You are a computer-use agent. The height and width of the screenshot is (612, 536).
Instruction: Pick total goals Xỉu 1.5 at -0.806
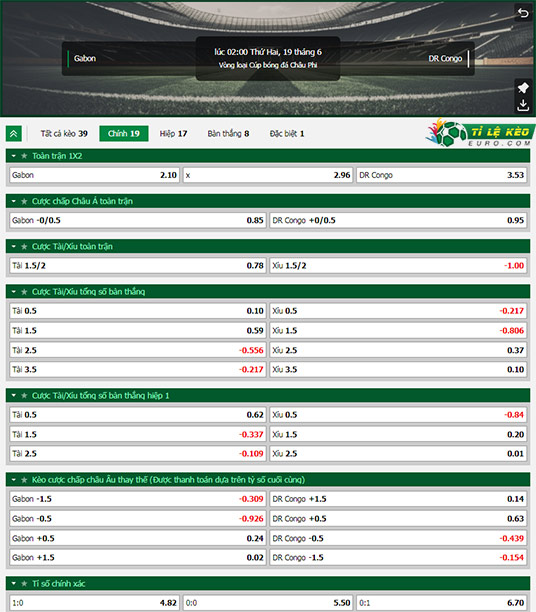tap(398, 331)
